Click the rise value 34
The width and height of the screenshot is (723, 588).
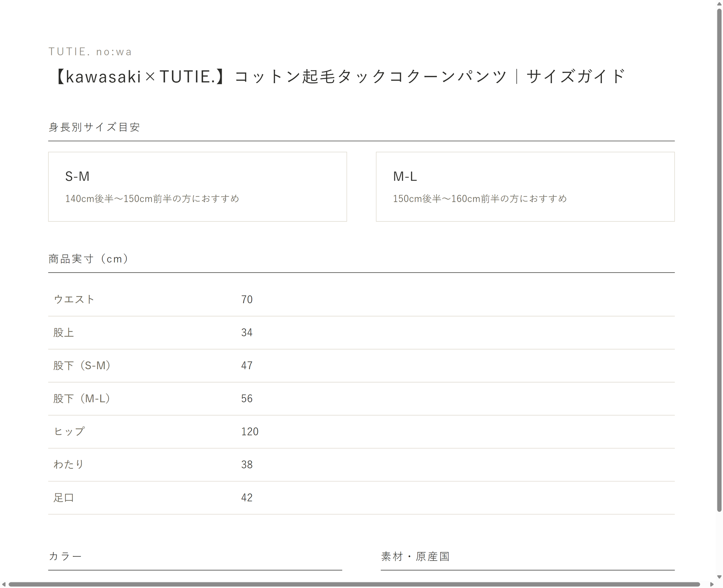[x=247, y=332]
